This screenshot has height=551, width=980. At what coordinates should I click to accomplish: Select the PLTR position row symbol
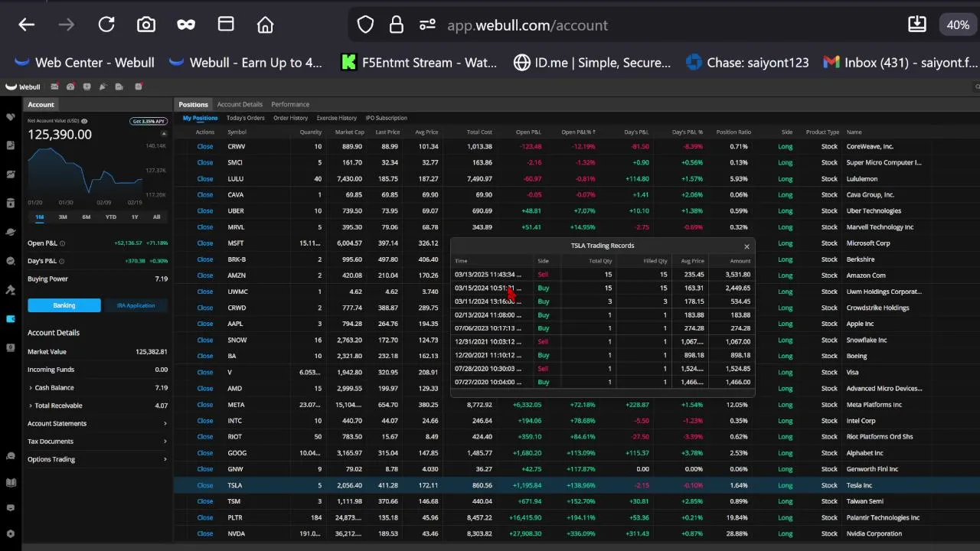point(236,517)
